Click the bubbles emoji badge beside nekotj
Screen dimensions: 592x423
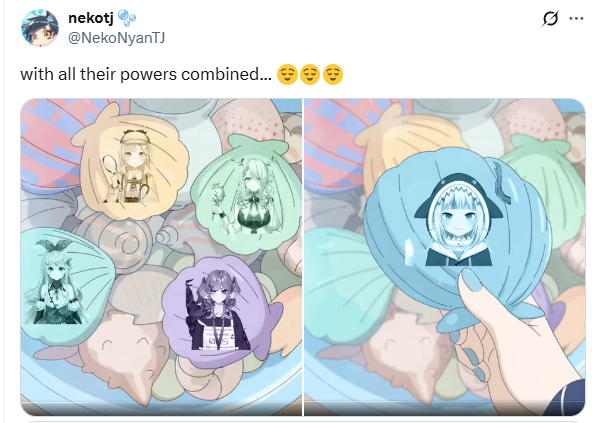coord(127,18)
